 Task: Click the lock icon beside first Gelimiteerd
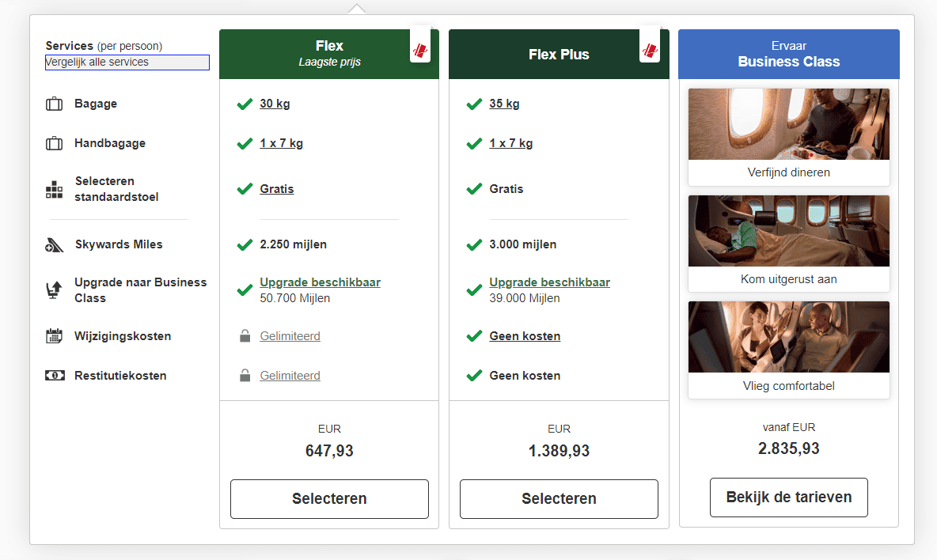(x=245, y=336)
